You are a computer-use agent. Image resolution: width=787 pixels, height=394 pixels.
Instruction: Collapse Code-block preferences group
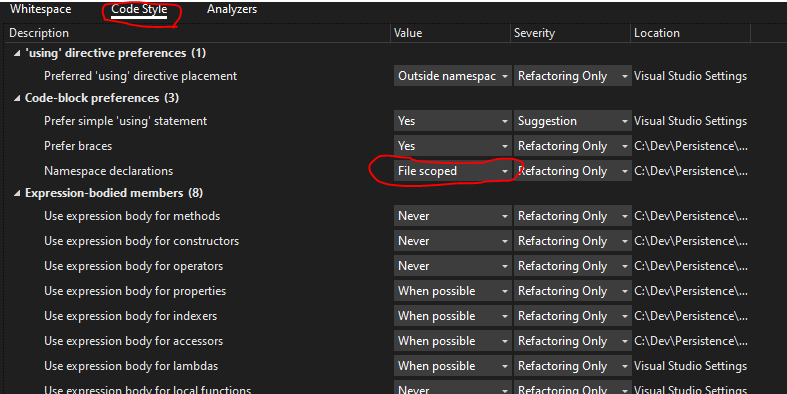(x=17, y=98)
